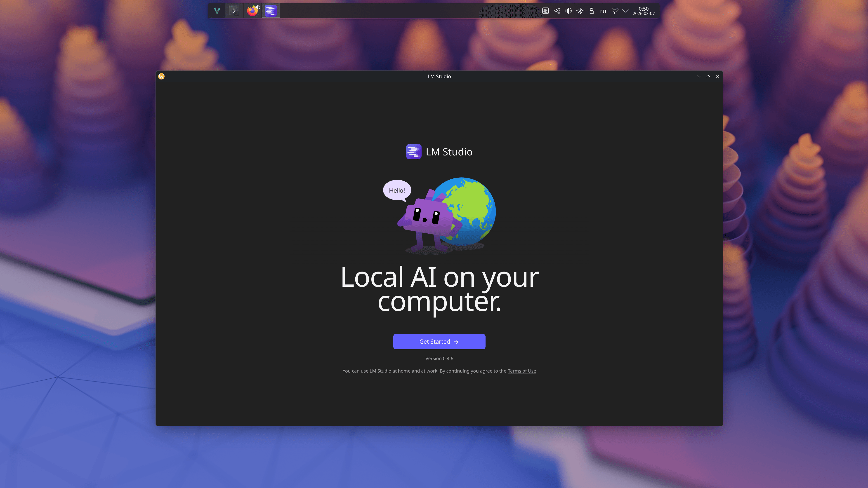The image size is (868, 488).
Task: Switch the keyboard layout labeled ru
Action: 603,11
